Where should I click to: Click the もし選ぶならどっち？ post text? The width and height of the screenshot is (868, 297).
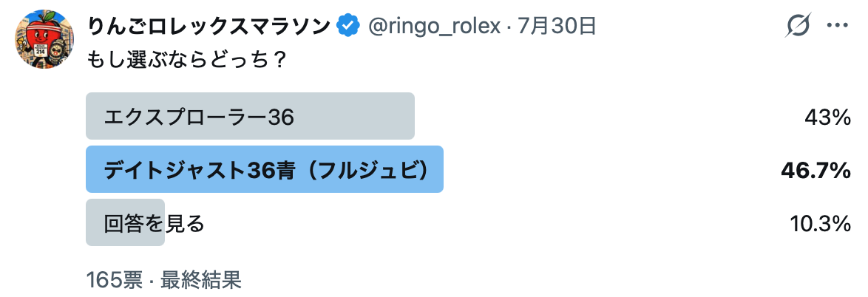[x=186, y=58]
